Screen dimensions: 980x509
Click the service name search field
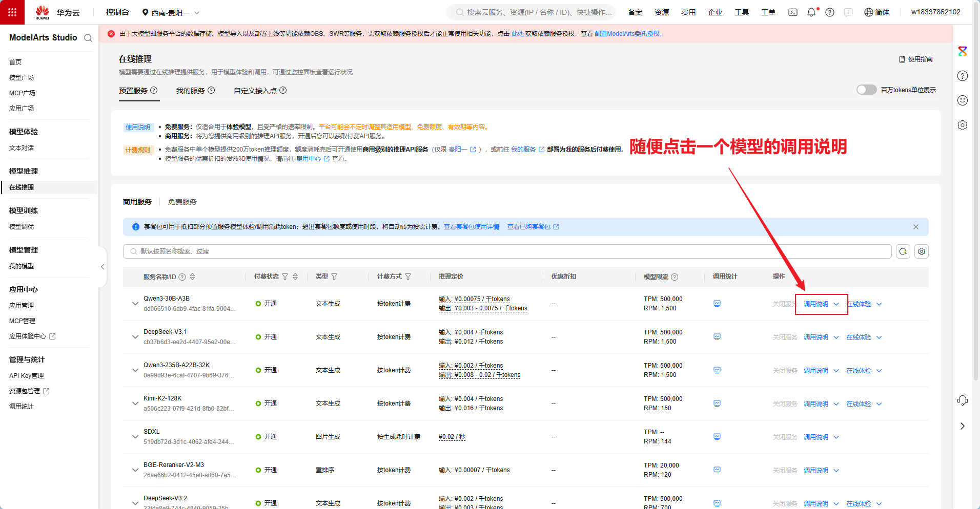507,251
